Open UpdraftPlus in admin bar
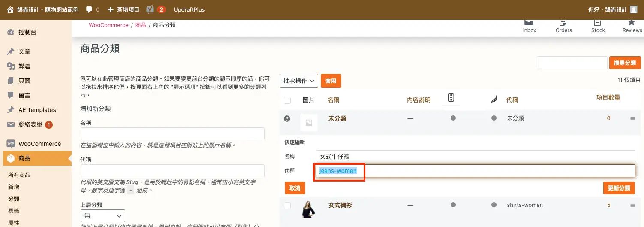The image size is (644, 227). coord(189,9)
